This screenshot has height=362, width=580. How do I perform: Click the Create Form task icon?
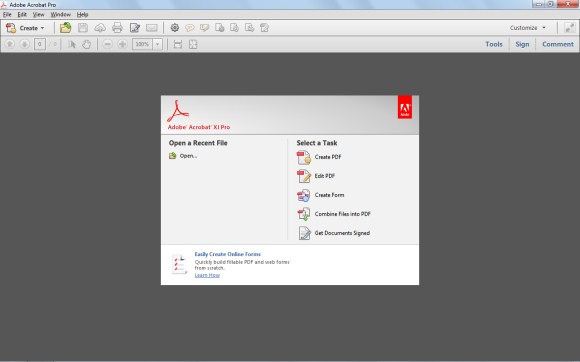click(x=304, y=195)
